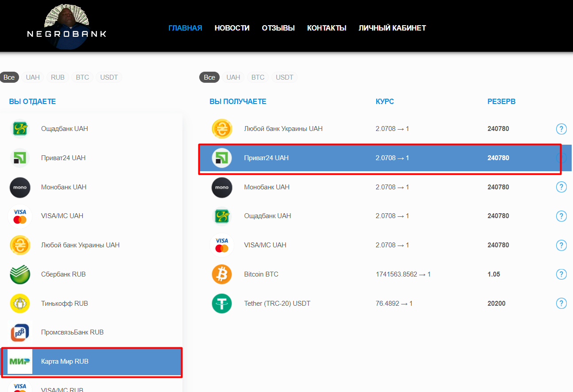
Task: Choose Tether (TRC-20) USDT to receive
Action: [x=385, y=304]
